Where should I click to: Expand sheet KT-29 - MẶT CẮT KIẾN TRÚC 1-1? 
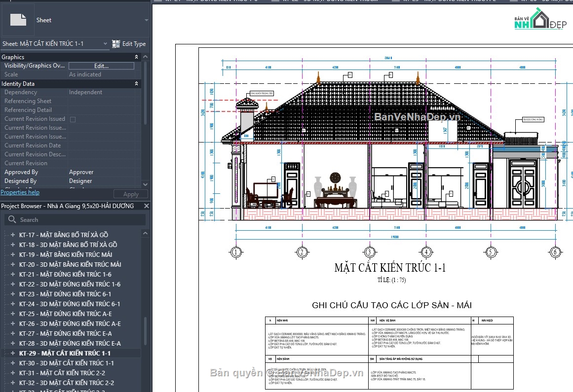pos(13,354)
